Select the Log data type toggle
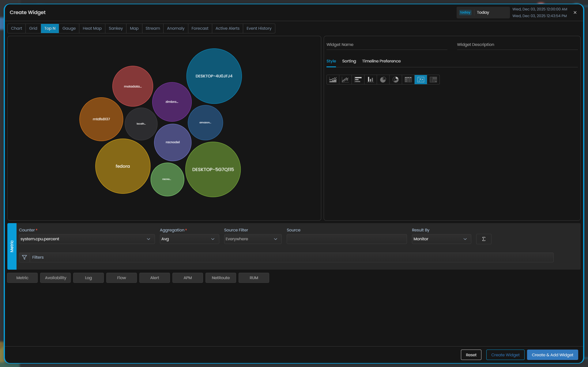 [x=88, y=278]
